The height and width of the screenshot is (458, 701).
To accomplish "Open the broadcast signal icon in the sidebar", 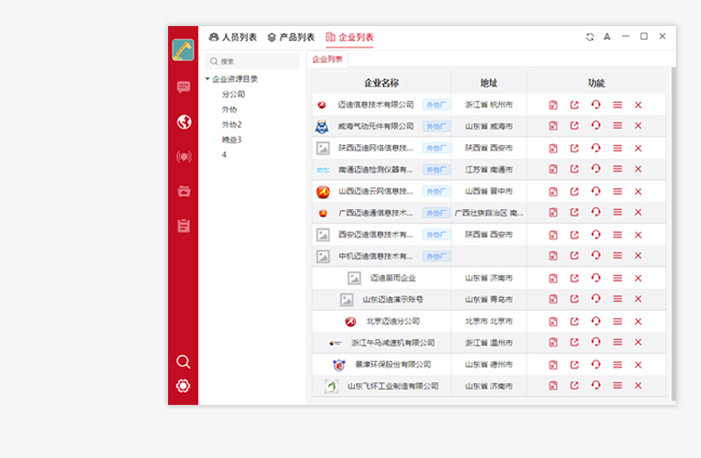I will pos(184,157).
